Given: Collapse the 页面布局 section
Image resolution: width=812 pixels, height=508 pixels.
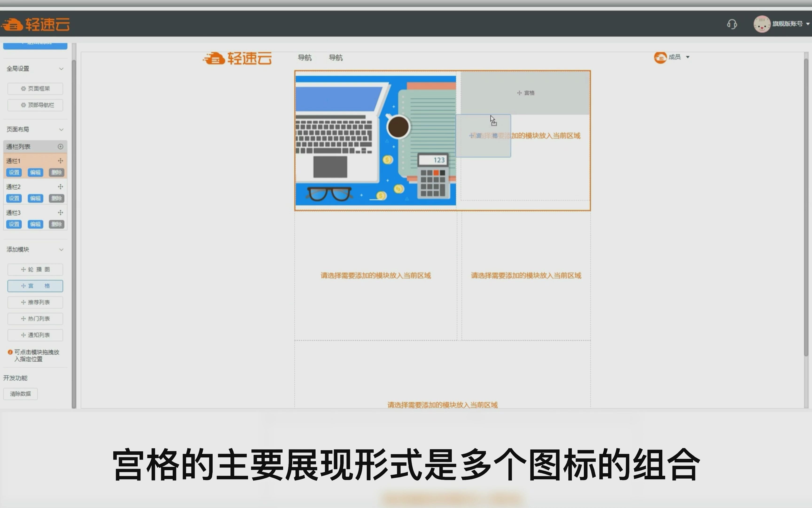Looking at the screenshot, I should (61, 129).
